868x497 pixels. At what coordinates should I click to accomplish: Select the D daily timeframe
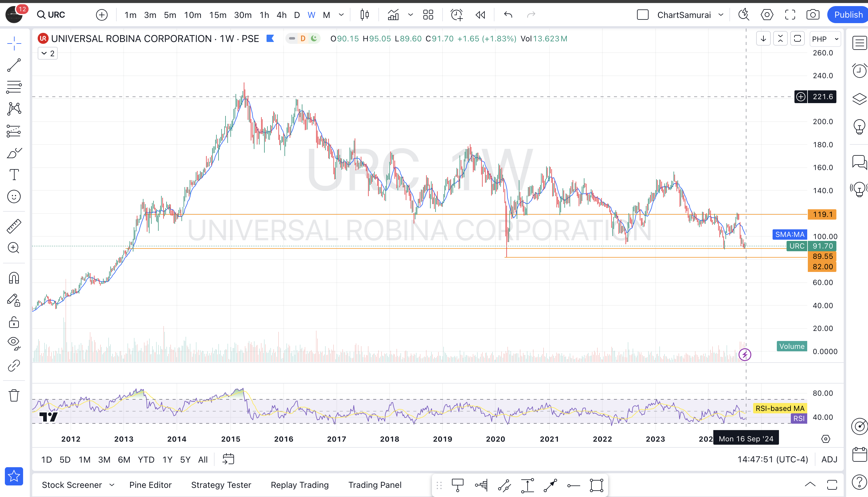click(x=297, y=15)
